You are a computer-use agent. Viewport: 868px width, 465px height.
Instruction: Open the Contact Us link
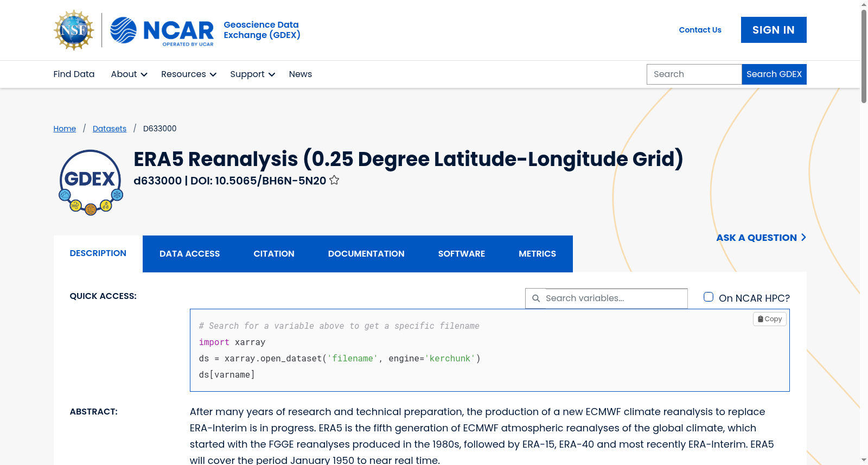(700, 30)
